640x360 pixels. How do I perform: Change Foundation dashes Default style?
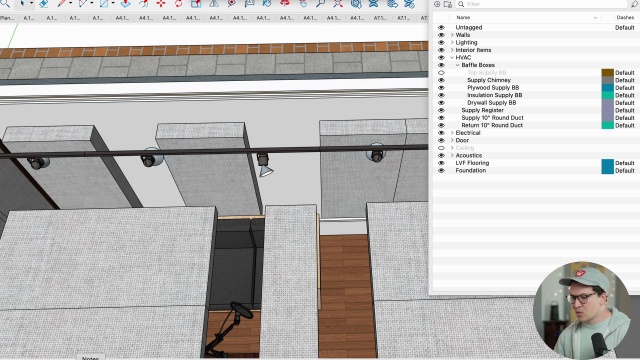624,171
